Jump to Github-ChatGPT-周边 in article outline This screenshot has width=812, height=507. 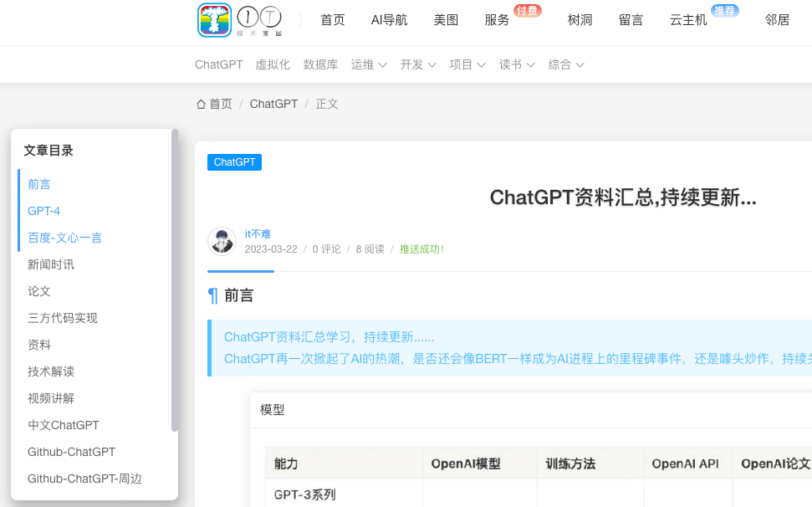click(85, 479)
